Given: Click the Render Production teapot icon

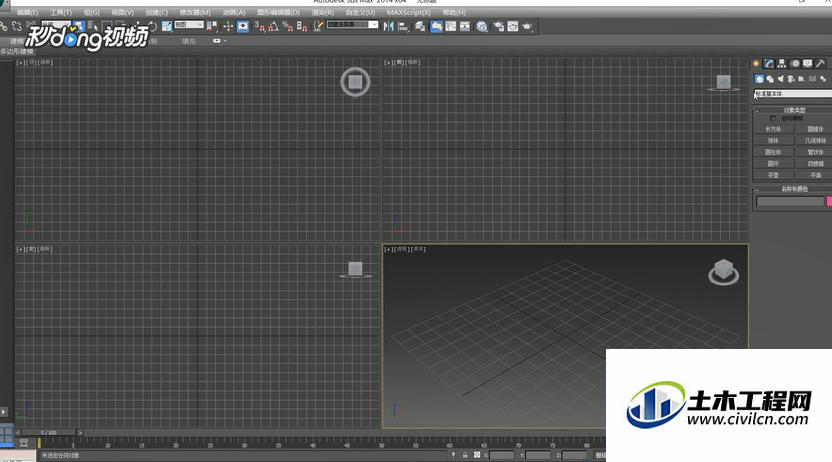Looking at the screenshot, I should tap(527, 26).
